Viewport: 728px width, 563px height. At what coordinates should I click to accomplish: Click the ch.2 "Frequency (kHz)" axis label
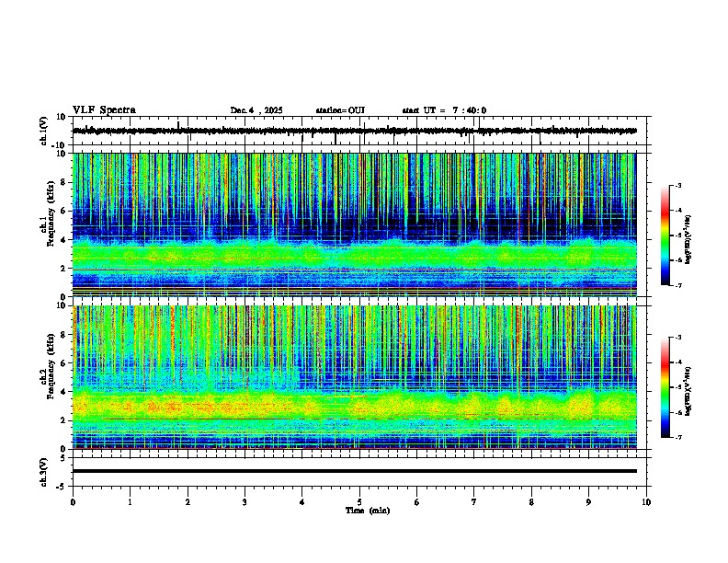pyautogui.click(x=51, y=366)
